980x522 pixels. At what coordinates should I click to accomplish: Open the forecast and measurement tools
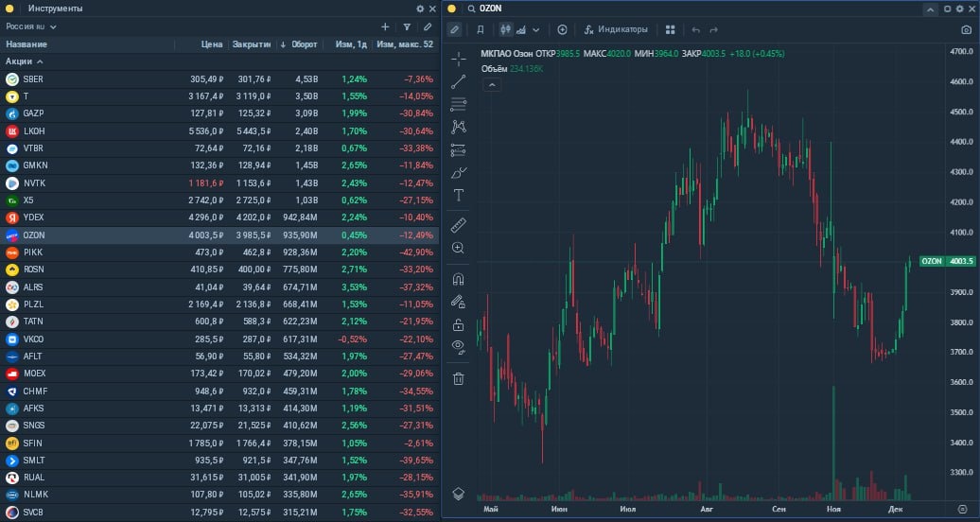point(458,150)
